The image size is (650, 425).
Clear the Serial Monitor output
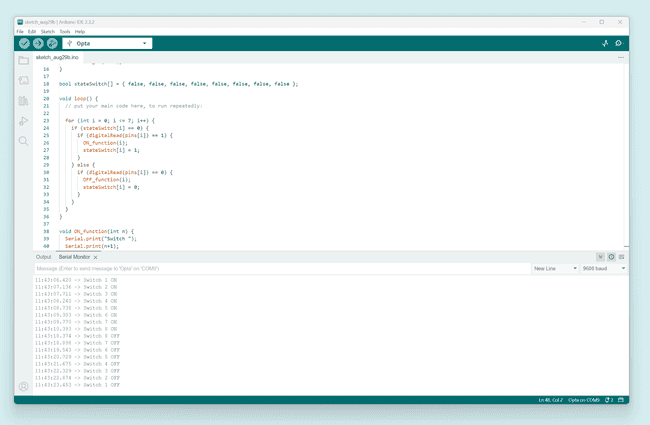(x=621, y=257)
